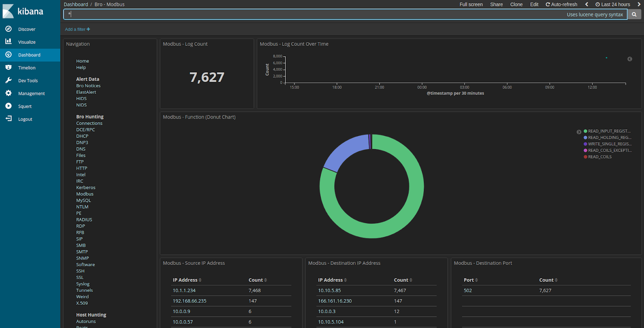Image resolution: width=644 pixels, height=328 pixels.
Task: Open the Modbus navigation link
Action: pos(85,194)
